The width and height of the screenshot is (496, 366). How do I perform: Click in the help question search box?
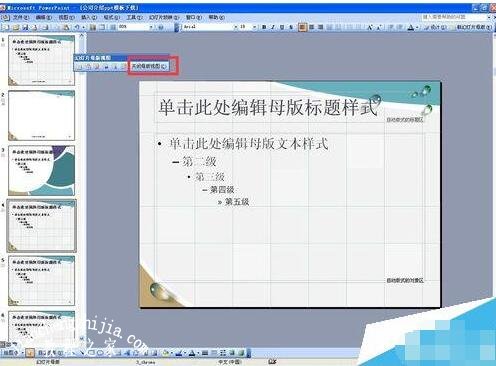pos(454,17)
